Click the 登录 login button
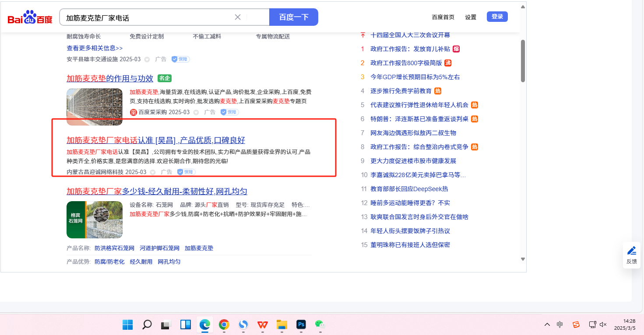644x335 pixels. [x=497, y=17]
